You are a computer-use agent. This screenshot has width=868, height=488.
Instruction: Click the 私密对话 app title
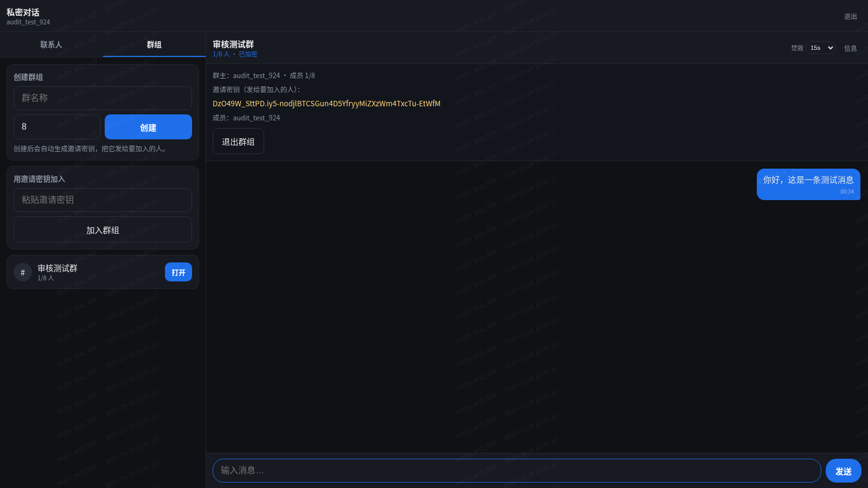pos(23,12)
